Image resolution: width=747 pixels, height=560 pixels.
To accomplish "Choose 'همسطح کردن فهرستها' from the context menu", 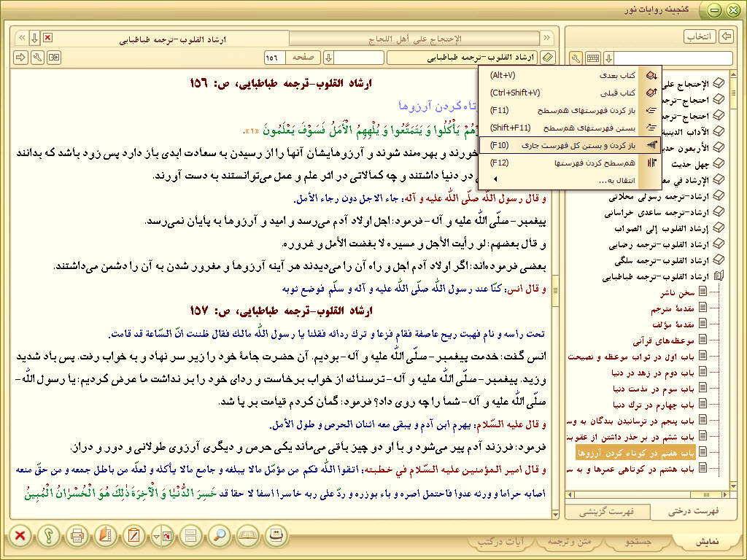I will [594, 163].
